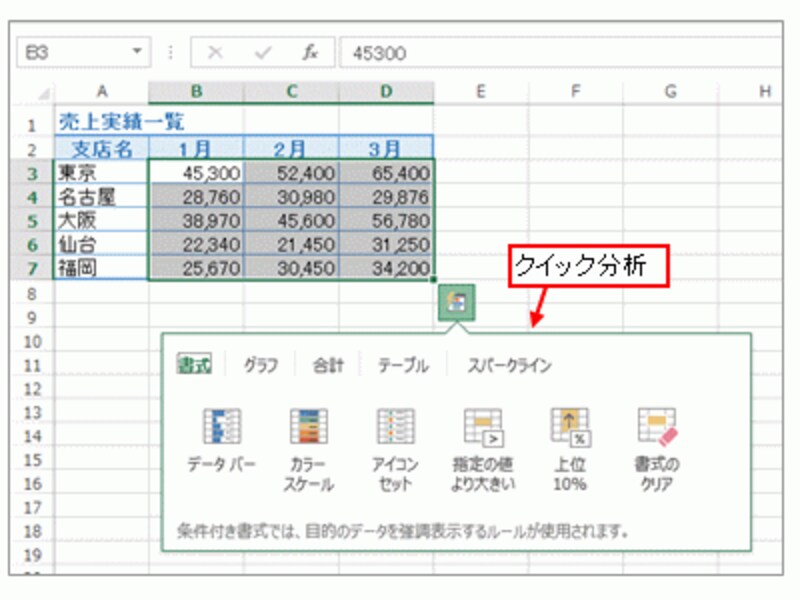The width and height of the screenshot is (800, 600).
Task: Select row 7 header
Action: coord(32,268)
